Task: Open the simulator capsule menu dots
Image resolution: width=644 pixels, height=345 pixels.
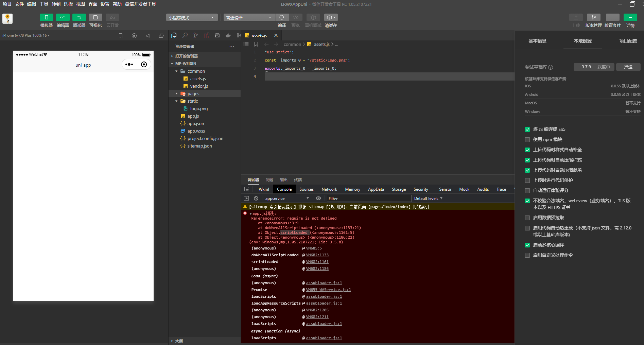Action: pyautogui.click(x=129, y=65)
